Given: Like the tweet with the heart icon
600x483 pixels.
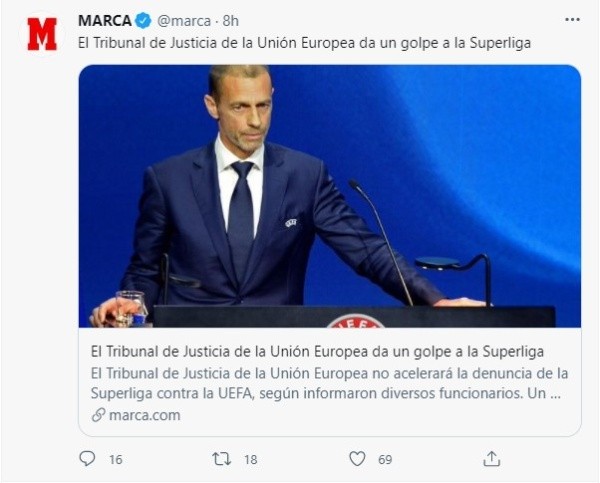Looking at the screenshot, I should pyautogui.click(x=357, y=459).
